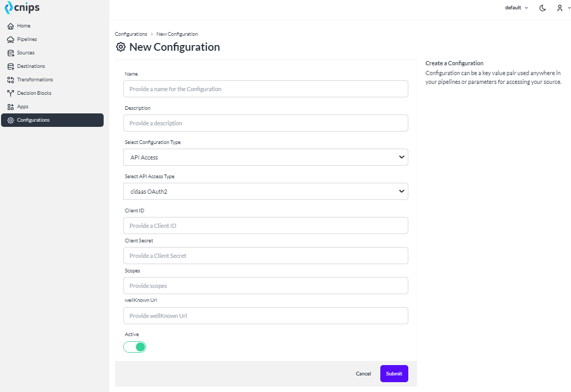Click the Sources database icon
This screenshot has height=392, width=571.
click(10, 53)
